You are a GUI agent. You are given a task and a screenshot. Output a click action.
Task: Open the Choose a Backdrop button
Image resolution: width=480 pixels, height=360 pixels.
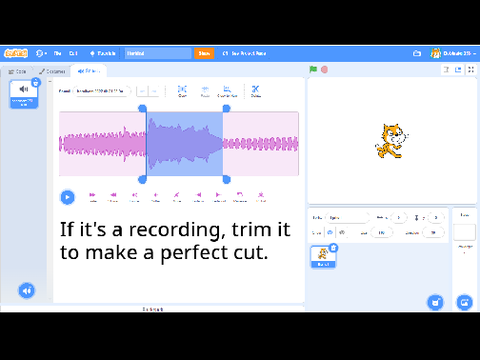point(464,302)
